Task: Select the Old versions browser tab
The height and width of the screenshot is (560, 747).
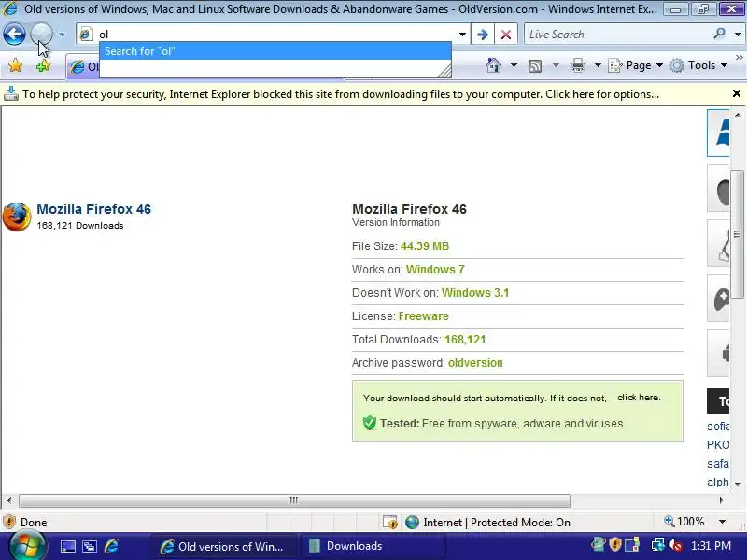Action: [x=83, y=66]
